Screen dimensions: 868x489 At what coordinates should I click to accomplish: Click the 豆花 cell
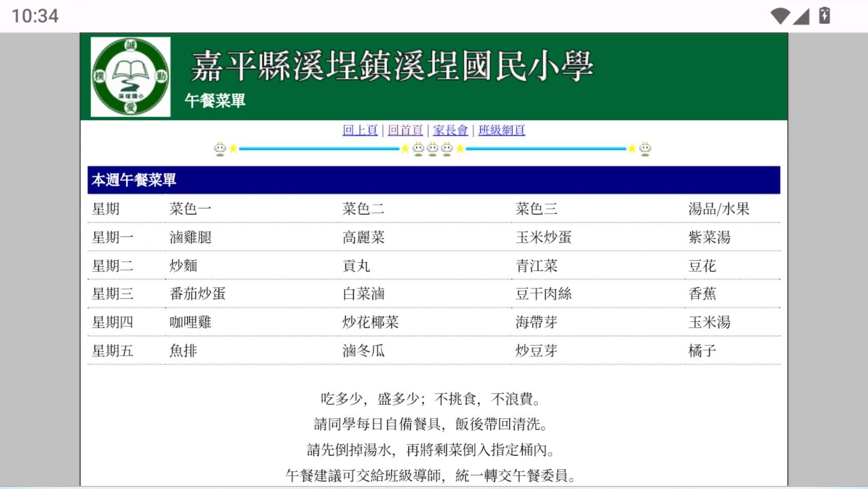[702, 266]
